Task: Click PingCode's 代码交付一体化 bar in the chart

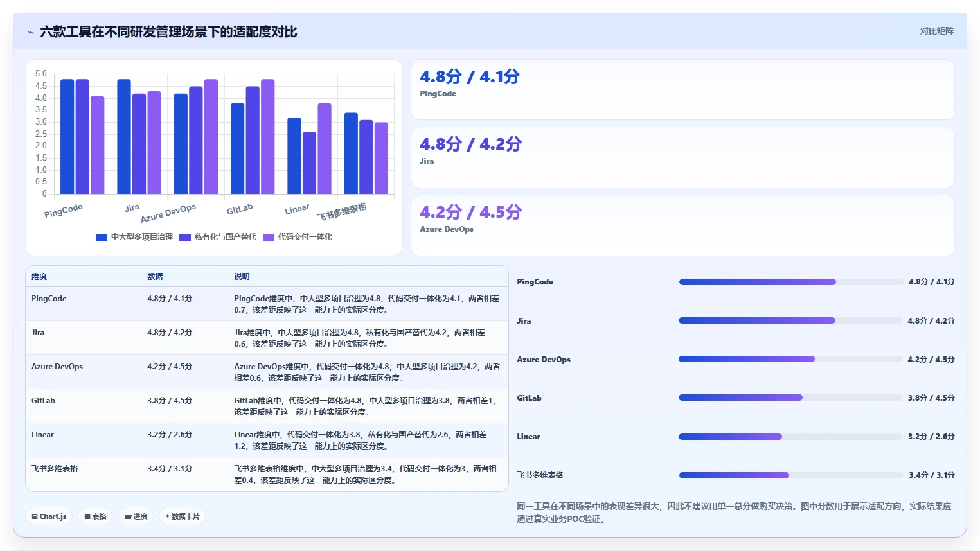Action: point(97,145)
